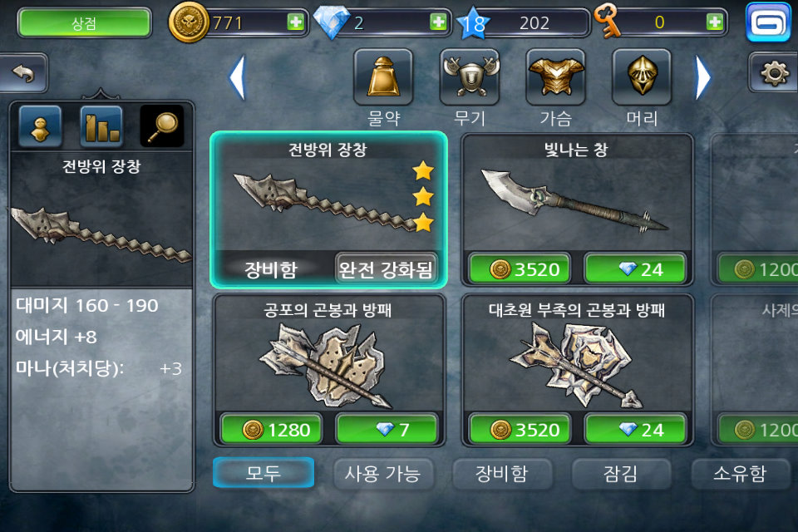Select the 무기 weapon category icon

(469, 77)
